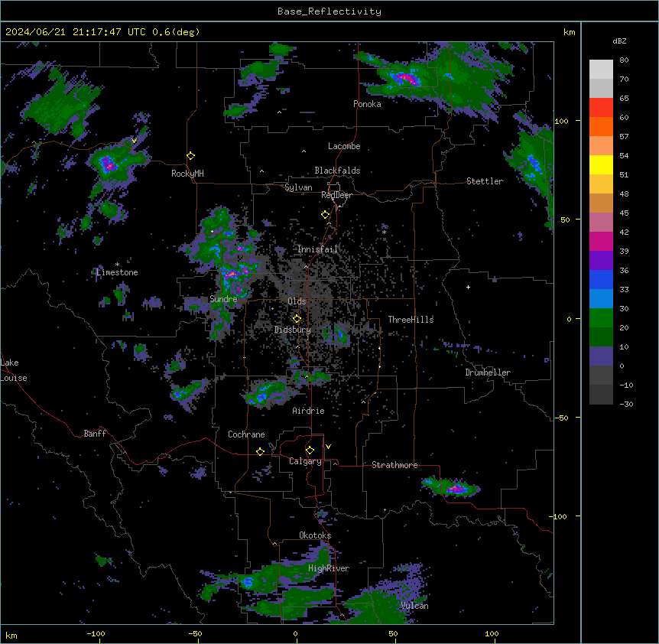Click the Sylvan town label

click(298, 187)
